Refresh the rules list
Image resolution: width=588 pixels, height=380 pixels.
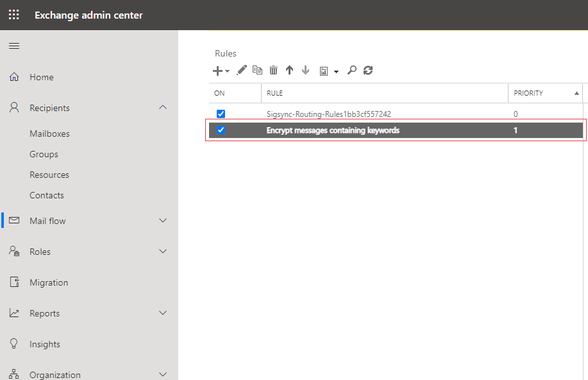tap(367, 71)
